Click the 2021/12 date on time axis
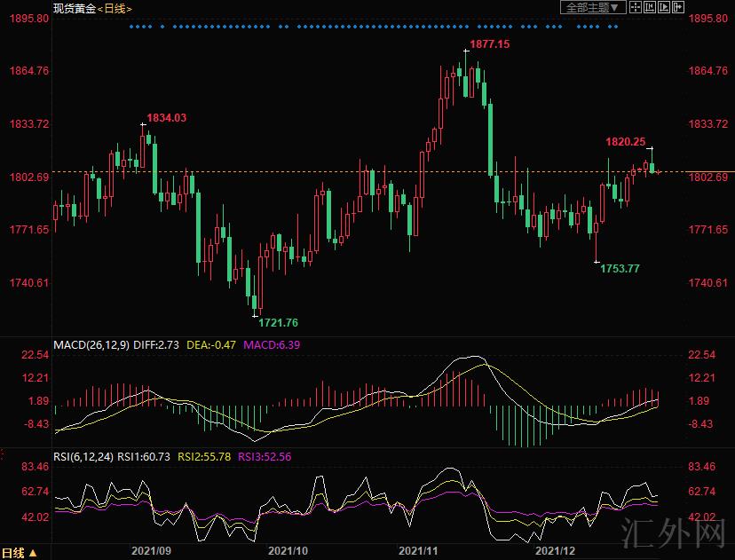735x560 pixels. click(x=557, y=551)
